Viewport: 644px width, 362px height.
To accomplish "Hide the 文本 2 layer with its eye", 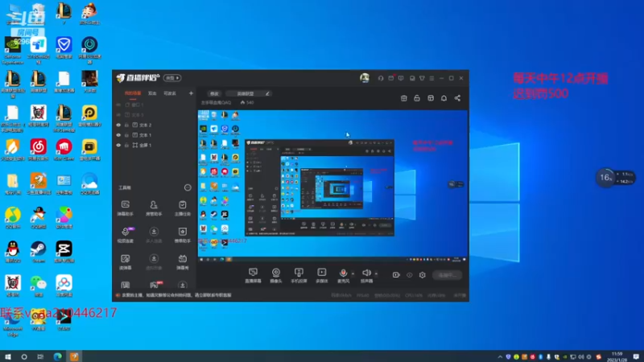I will point(118,125).
